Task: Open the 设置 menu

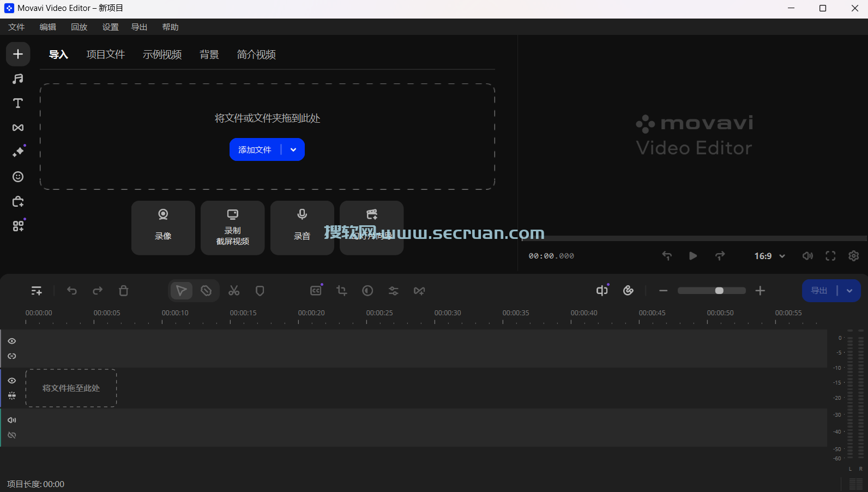Action: tap(110, 27)
